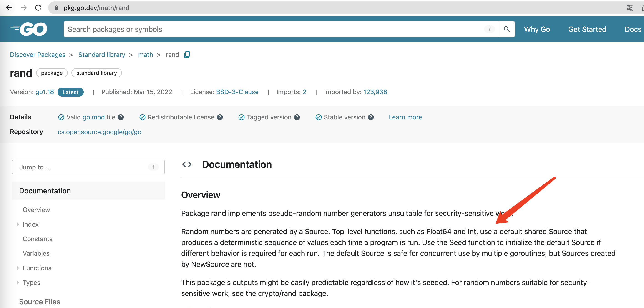
Task: Click help icon beside Redistributable license
Action: coord(220,117)
